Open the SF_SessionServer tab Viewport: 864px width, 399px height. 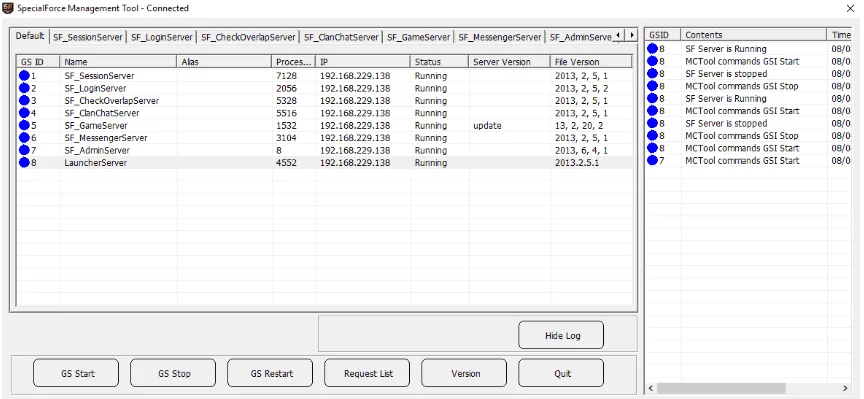pos(88,37)
